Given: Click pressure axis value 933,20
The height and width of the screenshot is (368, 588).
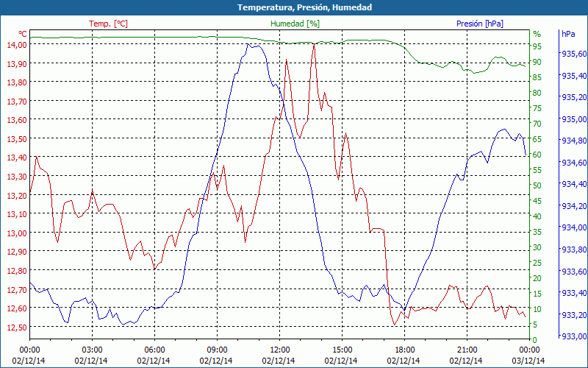Looking at the screenshot, I should (x=574, y=314).
